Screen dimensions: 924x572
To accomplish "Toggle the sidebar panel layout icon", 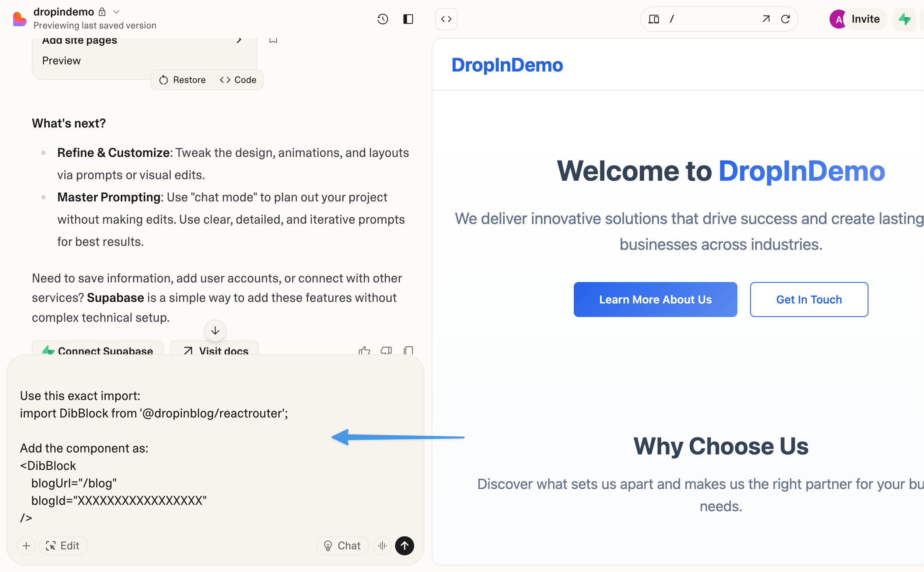I will [408, 19].
